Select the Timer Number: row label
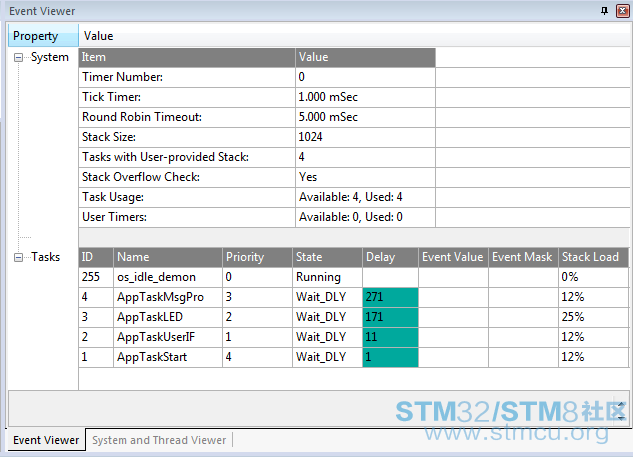Screen dimensions: 633x457 122,77
